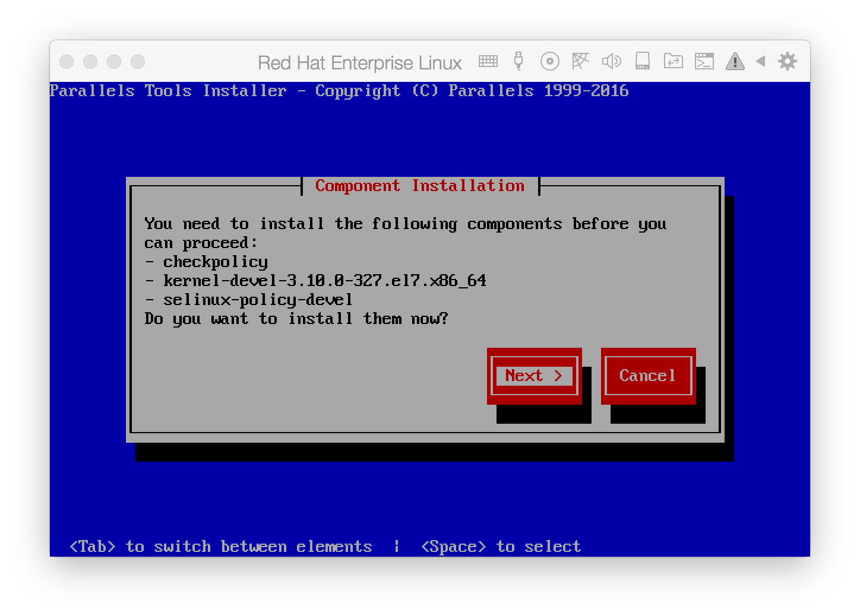This screenshot has width=860, height=616.
Task: Open the sound speaker icon
Action: point(611,61)
